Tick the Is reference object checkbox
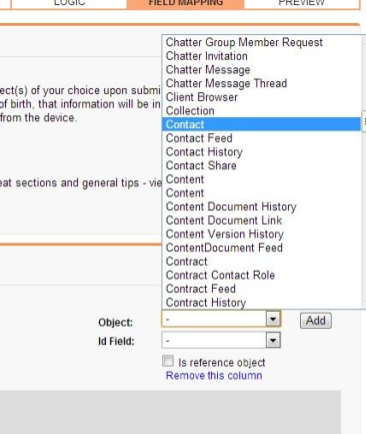 point(168,361)
